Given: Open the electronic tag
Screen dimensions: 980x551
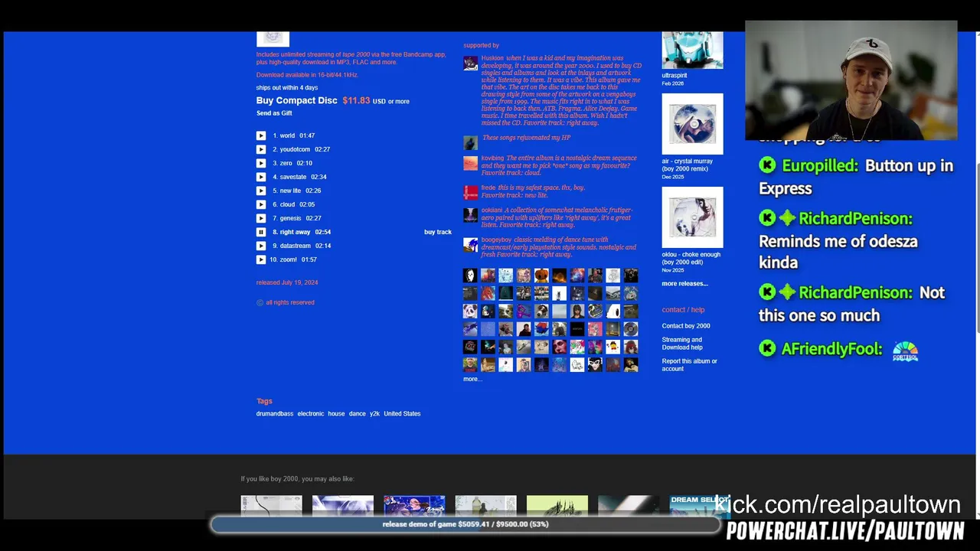Looking at the screenshot, I should click(311, 413).
